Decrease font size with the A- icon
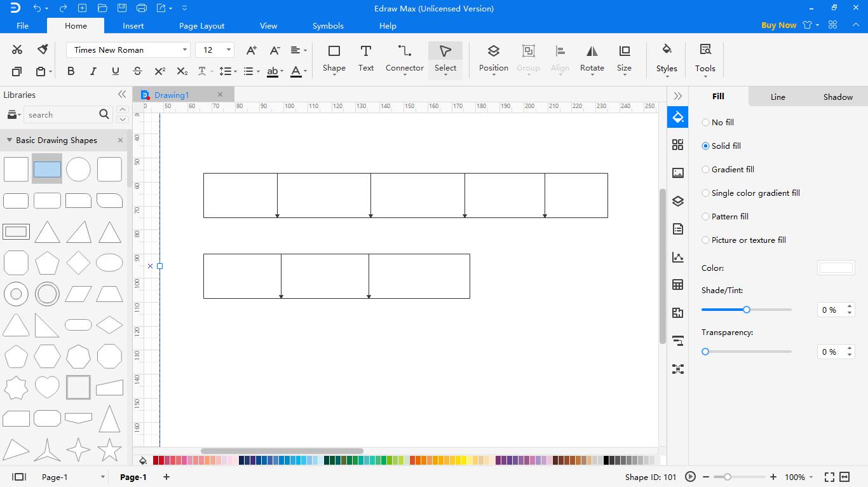Viewport: 868px width, 487px height. tap(275, 50)
